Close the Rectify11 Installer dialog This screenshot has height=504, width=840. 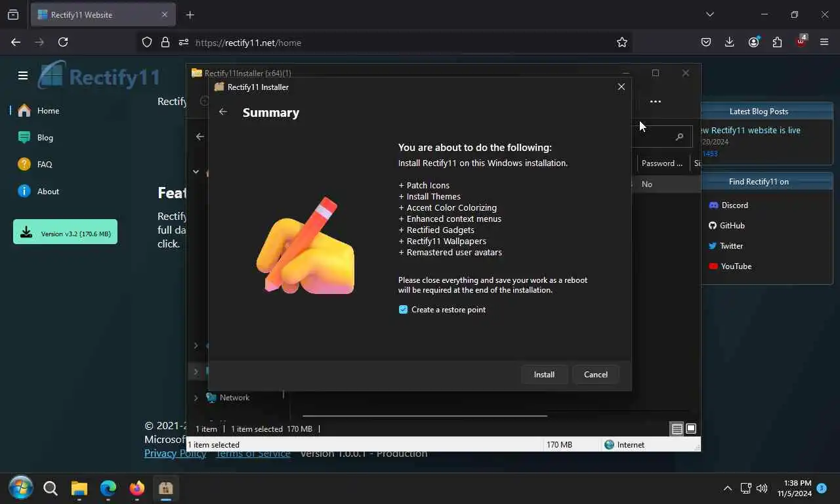(621, 87)
